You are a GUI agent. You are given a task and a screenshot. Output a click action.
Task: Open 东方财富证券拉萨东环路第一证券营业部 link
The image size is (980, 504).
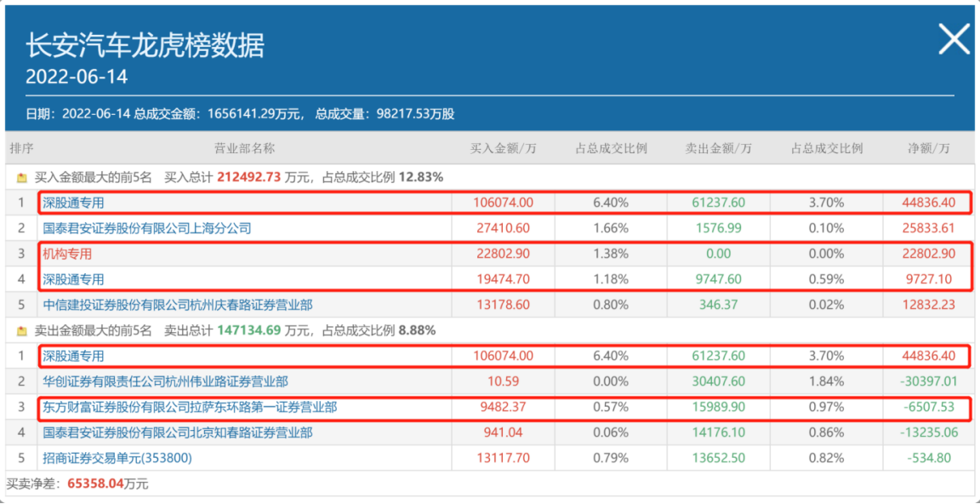point(190,407)
